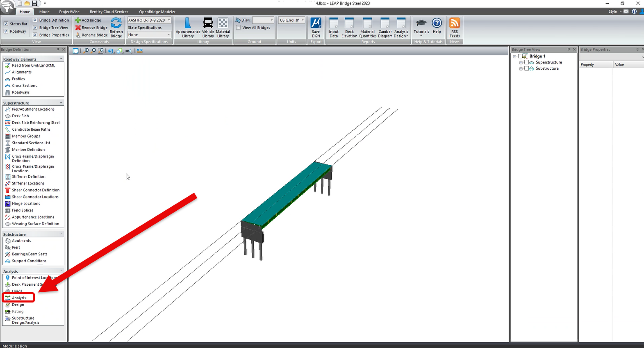The image size is (644, 348).
Task: Open the RSS Feeds news icon
Action: (455, 28)
